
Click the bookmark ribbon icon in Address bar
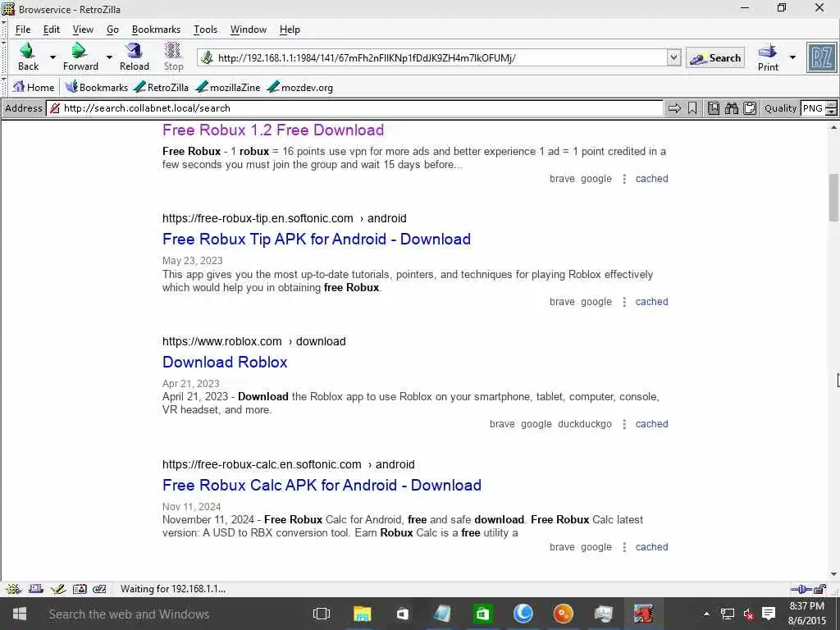click(x=692, y=108)
